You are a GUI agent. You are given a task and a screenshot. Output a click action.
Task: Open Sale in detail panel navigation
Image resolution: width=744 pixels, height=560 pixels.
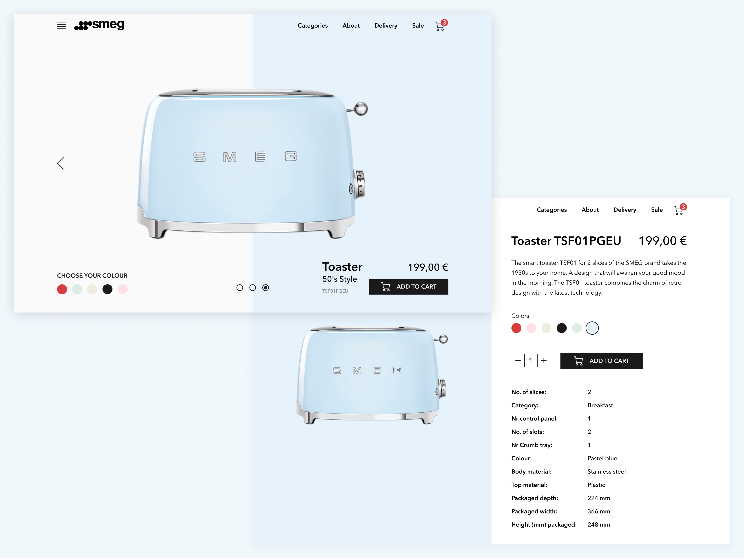pos(657,210)
